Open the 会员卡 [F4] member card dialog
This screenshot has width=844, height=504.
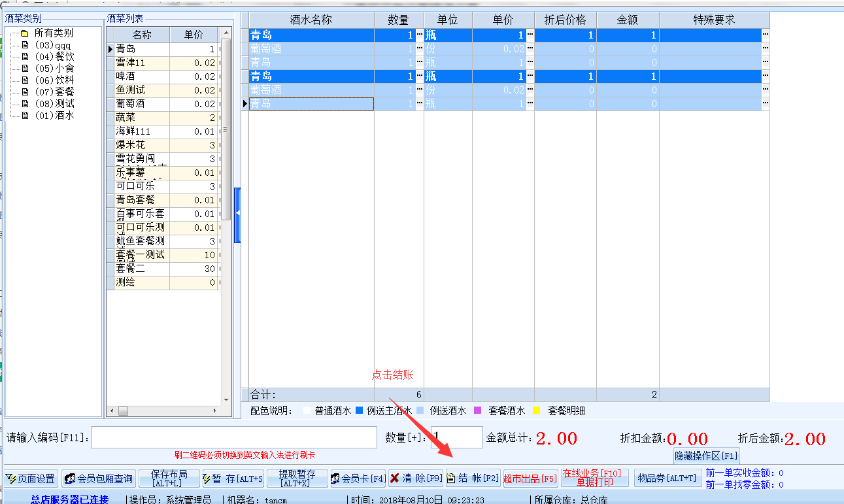tap(358, 479)
